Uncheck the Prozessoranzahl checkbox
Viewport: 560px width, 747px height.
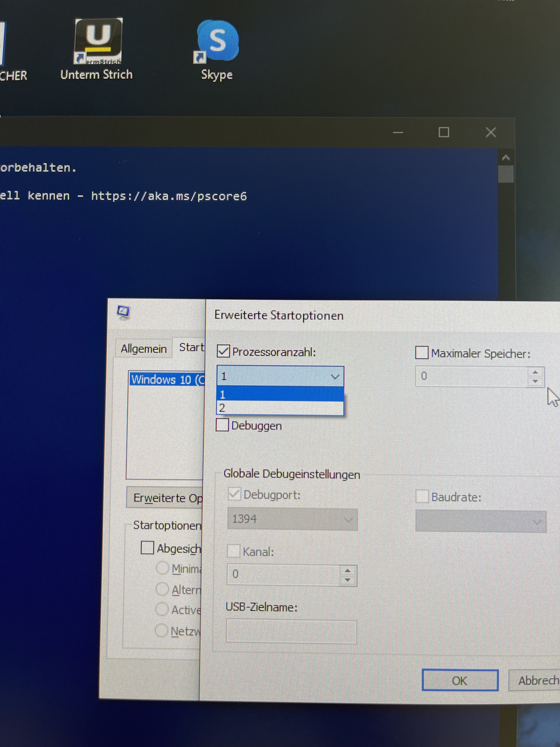point(223,351)
